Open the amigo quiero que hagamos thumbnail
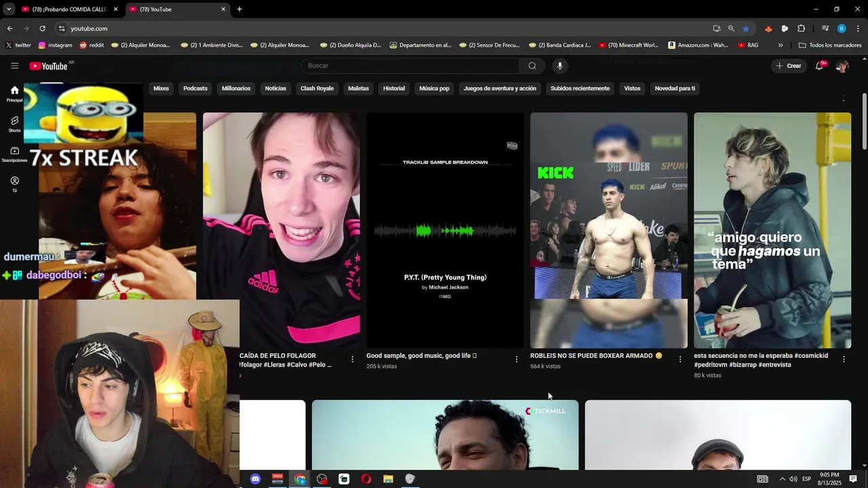868x488 pixels. [772, 230]
